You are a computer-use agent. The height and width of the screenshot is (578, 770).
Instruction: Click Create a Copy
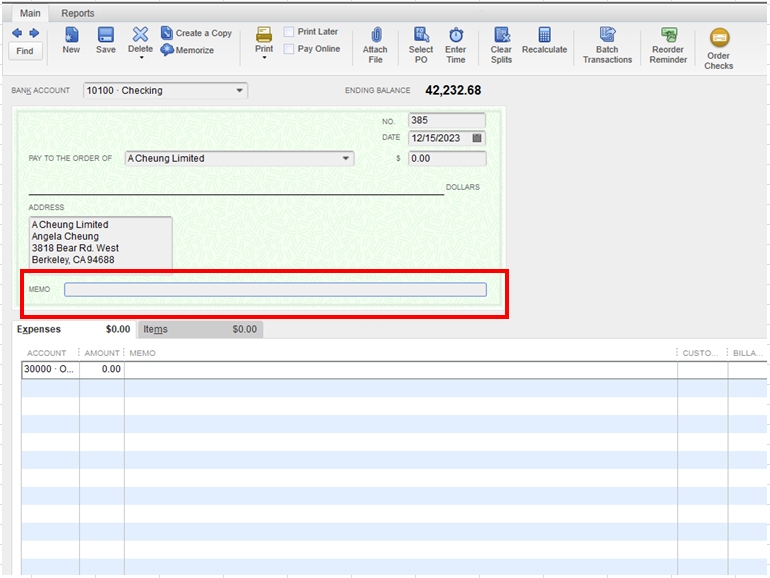pos(196,33)
